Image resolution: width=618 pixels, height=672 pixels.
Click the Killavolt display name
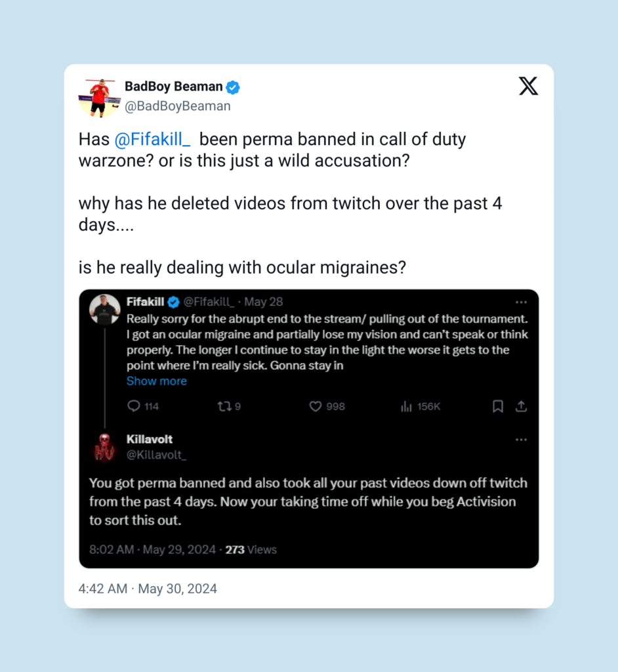[149, 439]
